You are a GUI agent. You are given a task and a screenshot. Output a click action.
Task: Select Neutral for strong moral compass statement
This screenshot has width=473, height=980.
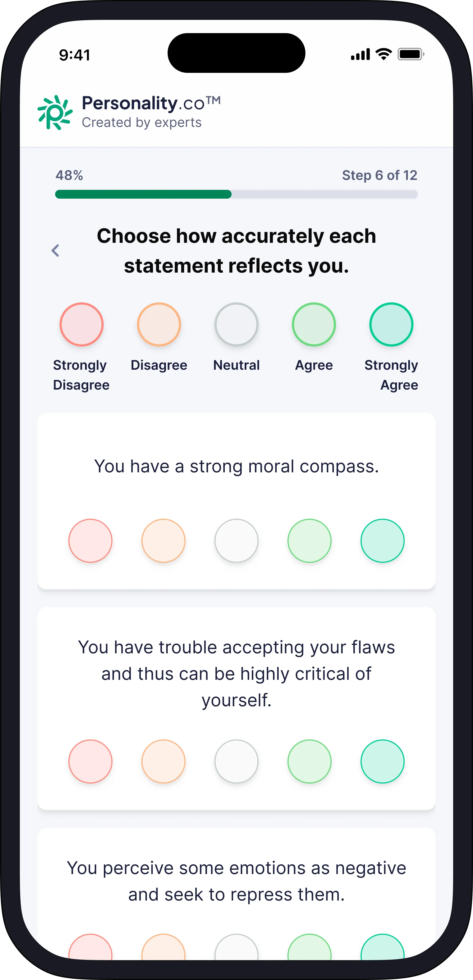click(237, 540)
